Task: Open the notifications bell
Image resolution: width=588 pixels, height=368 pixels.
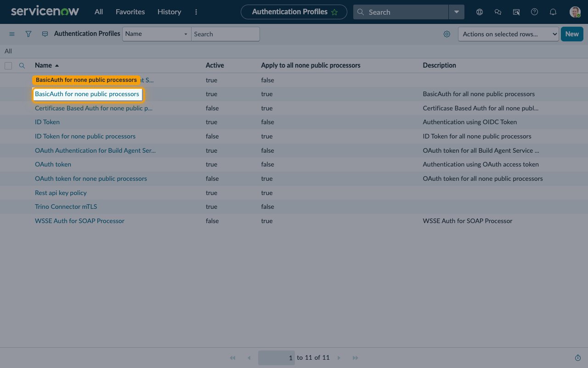Action: 553,12
